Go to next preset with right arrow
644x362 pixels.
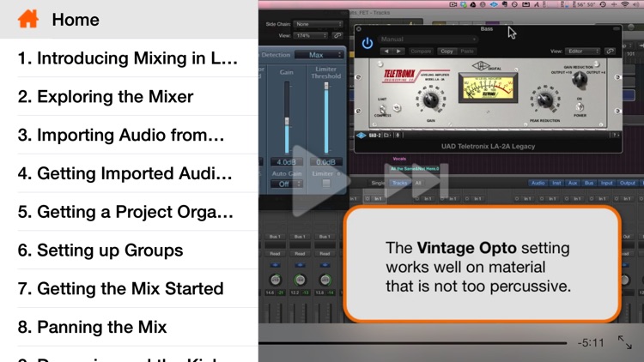click(398, 51)
